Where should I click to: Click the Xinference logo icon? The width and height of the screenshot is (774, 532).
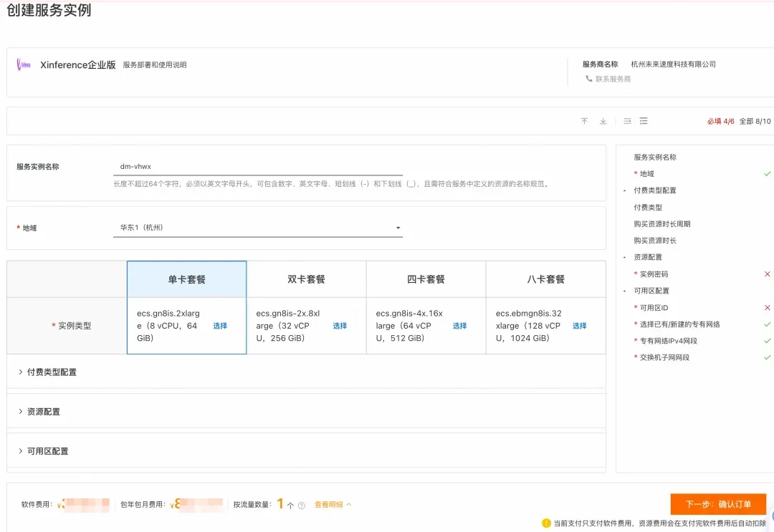23,64
